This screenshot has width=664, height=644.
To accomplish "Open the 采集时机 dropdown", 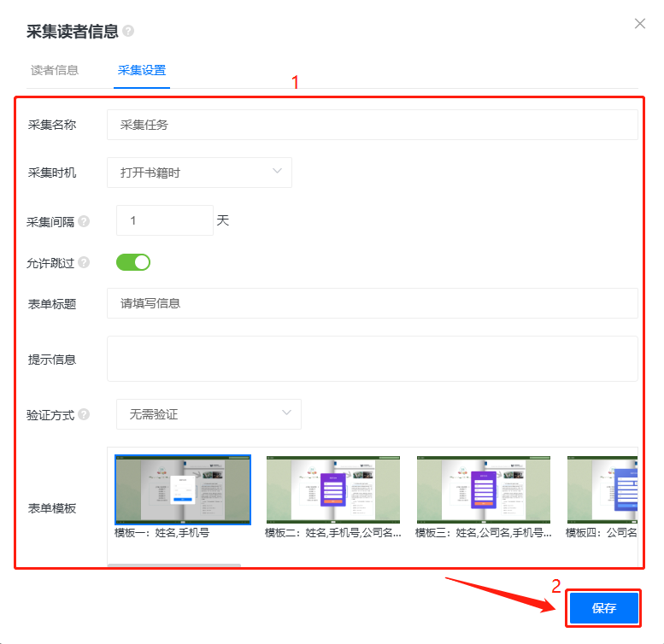I will [x=199, y=173].
